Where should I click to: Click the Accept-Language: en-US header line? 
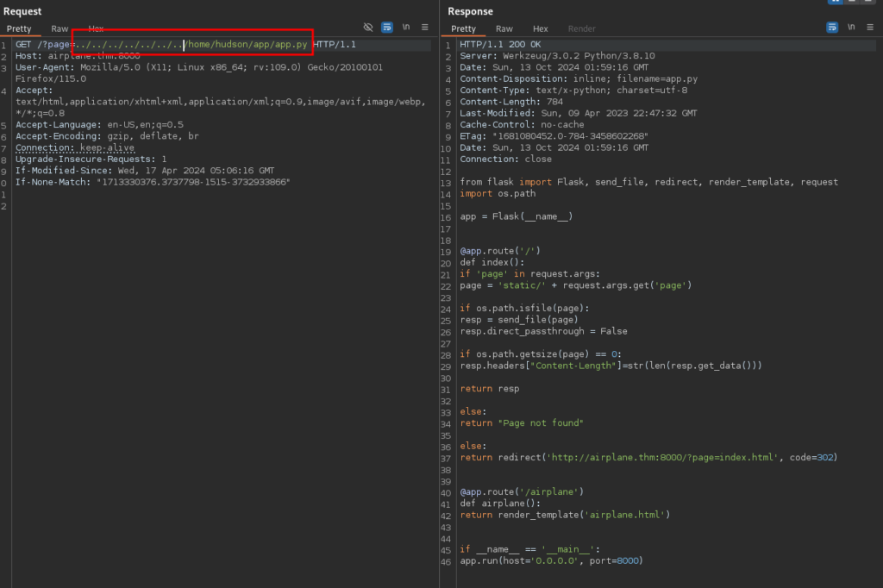click(99, 124)
